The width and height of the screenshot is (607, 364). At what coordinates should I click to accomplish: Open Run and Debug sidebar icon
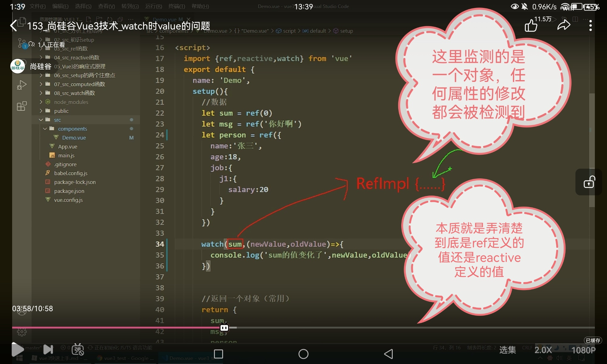(22, 85)
